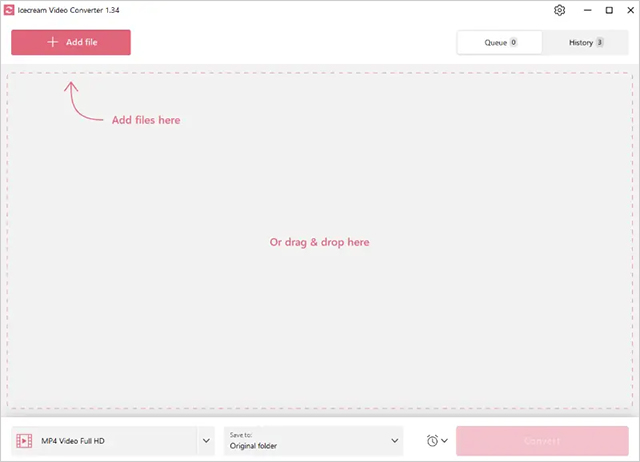The width and height of the screenshot is (640, 462).
Task: Click the Icecream app logo icon
Action: (x=10, y=10)
